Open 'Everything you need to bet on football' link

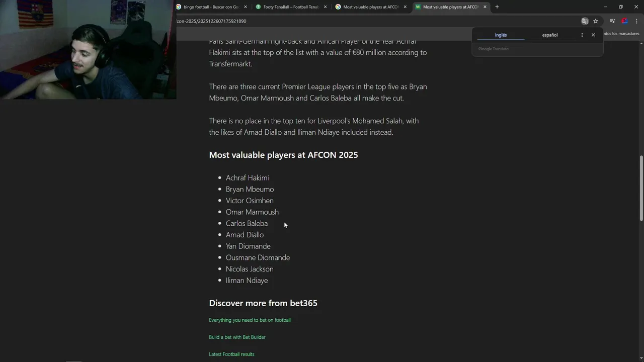pyautogui.click(x=250, y=320)
